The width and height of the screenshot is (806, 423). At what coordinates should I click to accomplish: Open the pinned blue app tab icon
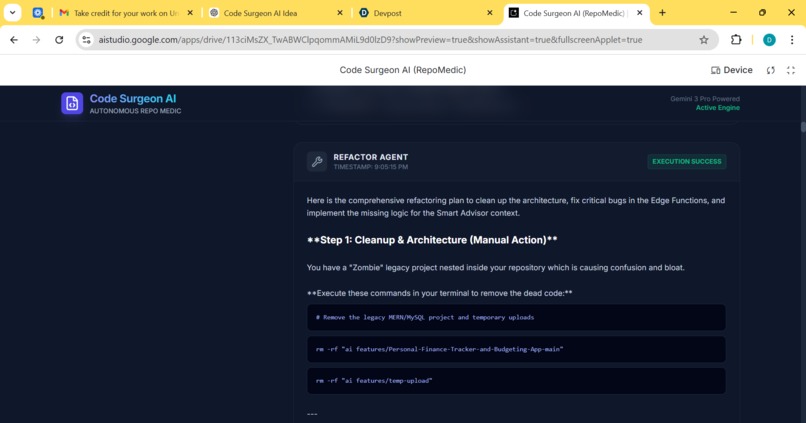[x=38, y=13]
